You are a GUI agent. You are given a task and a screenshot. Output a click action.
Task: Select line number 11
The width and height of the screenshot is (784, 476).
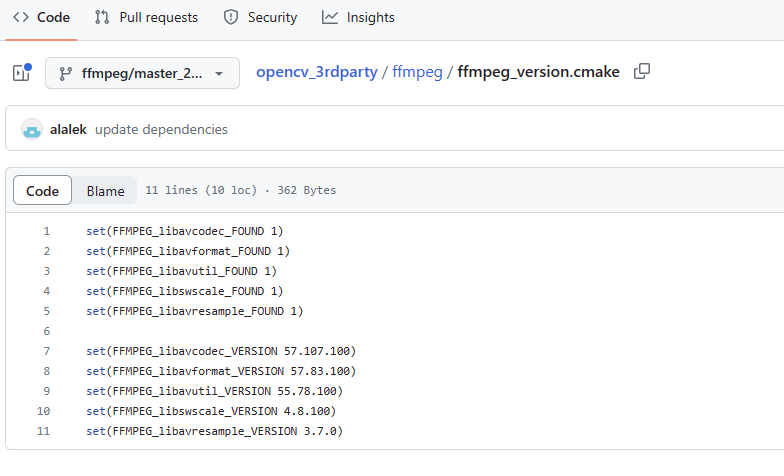coord(44,431)
